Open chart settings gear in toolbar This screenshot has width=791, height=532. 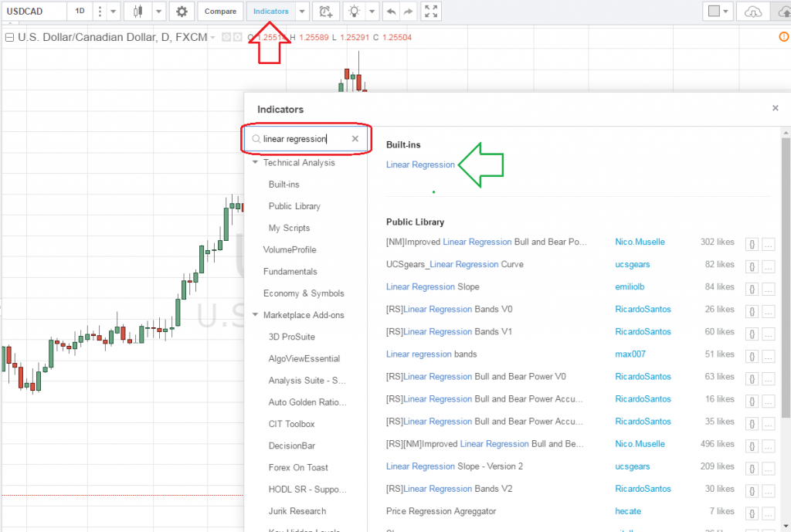click(182, 11)
